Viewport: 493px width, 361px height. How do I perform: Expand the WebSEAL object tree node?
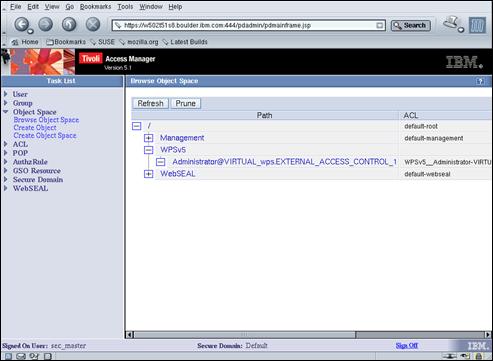tap(149, 174)
